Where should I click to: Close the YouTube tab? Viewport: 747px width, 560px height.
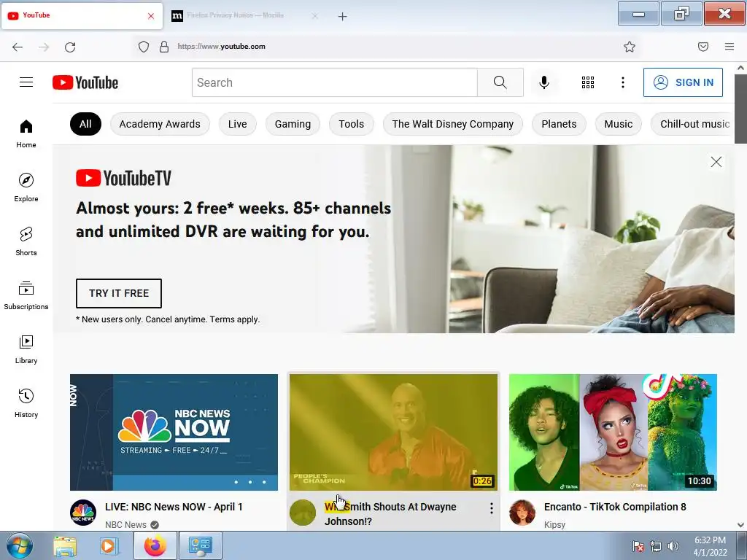[x=151, y=16]
